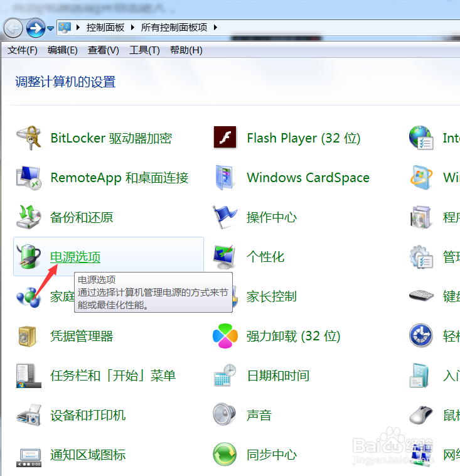The width and height of the screenshot is (460, 476).
Task: Open the 任务栏和开始菜单 icon
Action: click(28, 376)
